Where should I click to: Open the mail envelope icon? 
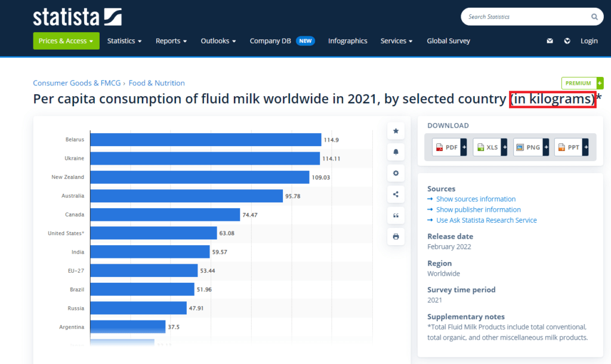(x=550, y=41)
